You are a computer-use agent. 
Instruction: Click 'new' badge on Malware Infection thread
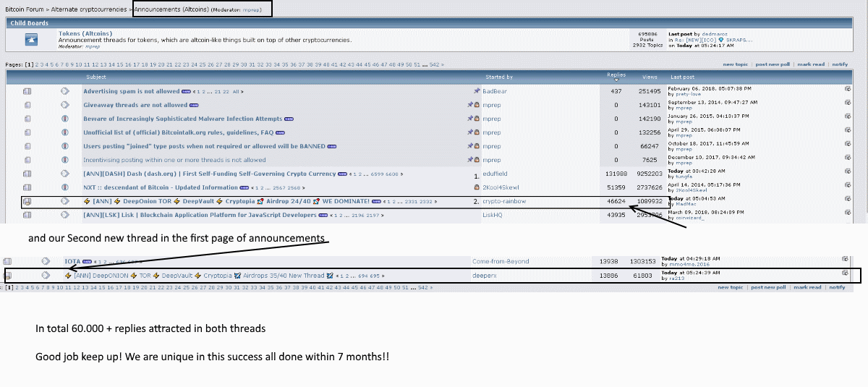tap(289, 119)
